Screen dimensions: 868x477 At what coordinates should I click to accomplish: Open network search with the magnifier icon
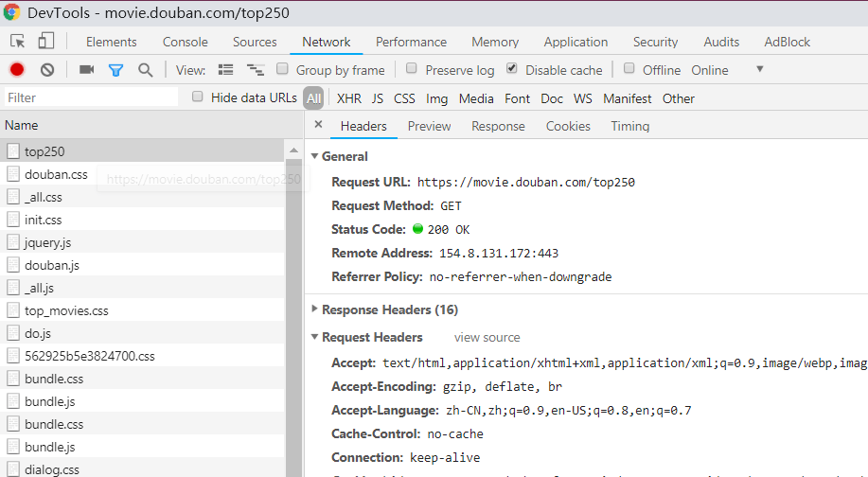[x=146, y=70]
